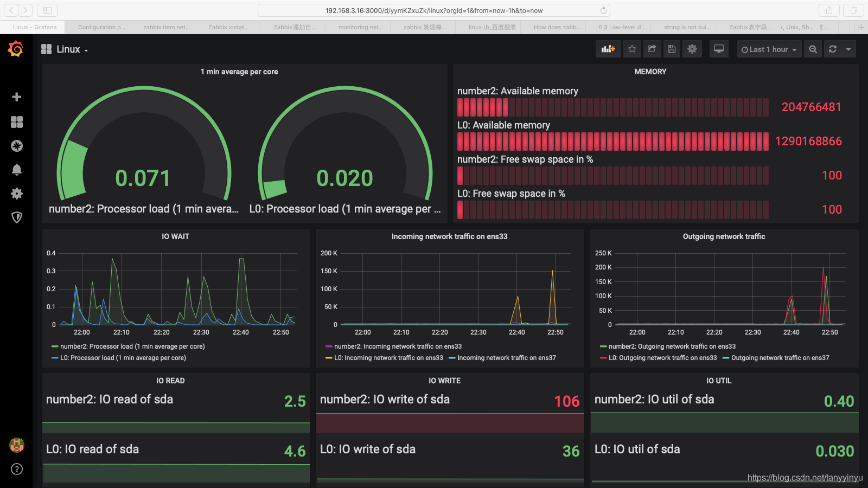Click the L0 Available memory bar gauge
The image size is (868, 488).
pos(613,142)
